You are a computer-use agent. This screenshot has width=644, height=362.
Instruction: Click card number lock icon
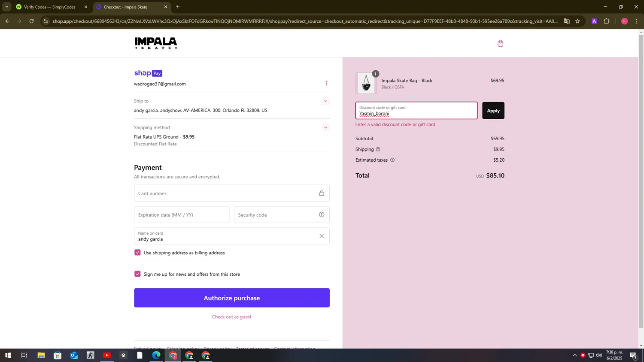tap(322, 193)
